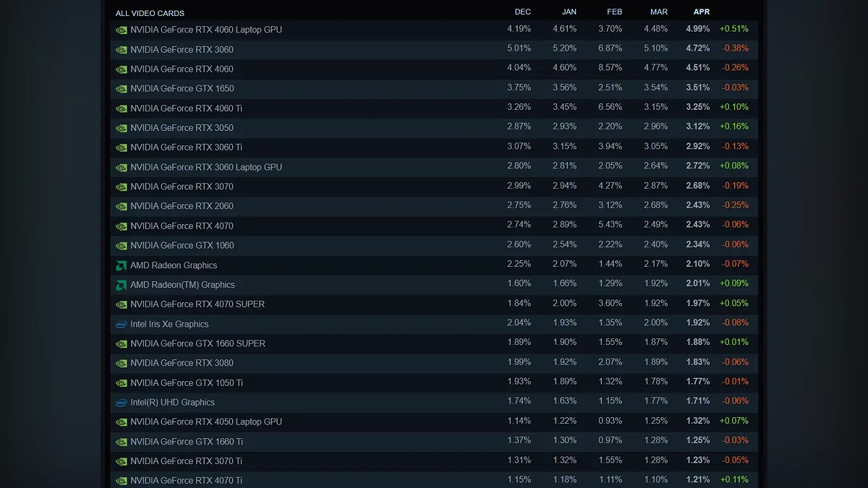Image resolution: width=868 pixels, height=488 pixels.
Task: Click the FEB column header
Action: [x=613, y=12]
